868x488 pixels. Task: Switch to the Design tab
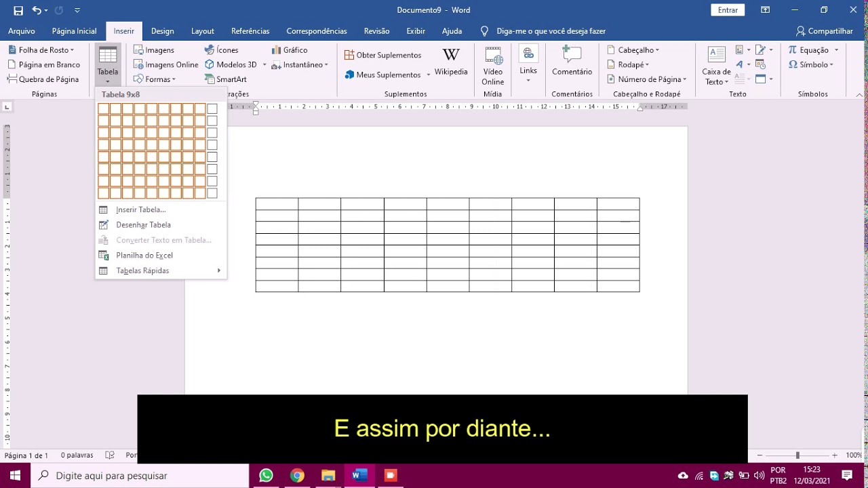[163, 31]
